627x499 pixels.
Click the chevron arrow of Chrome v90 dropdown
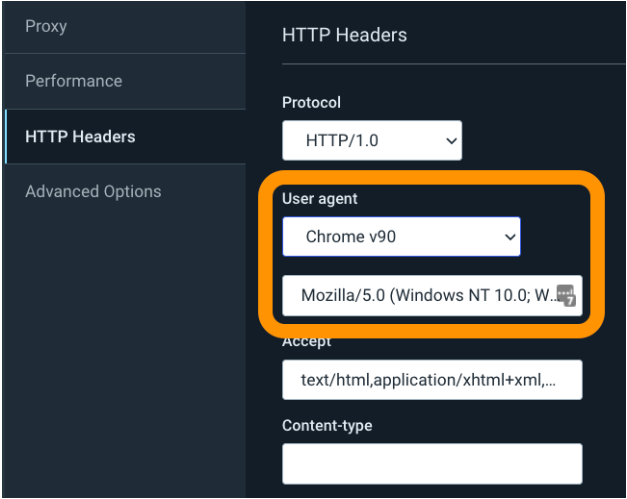pyautogui.click(x=509, y=238)
